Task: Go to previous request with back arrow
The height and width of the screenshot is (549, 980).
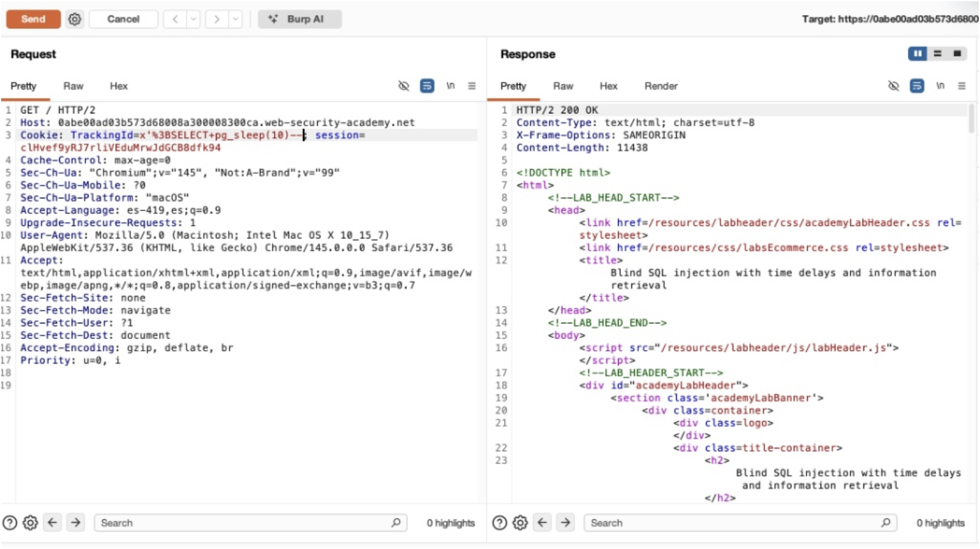Action: point(175,19)
